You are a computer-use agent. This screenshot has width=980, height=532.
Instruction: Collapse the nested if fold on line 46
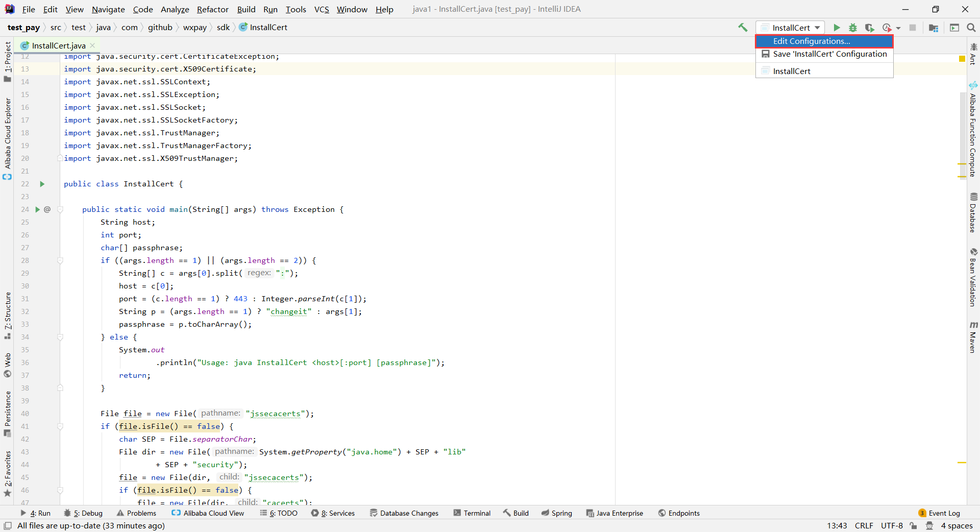[60, 490]
